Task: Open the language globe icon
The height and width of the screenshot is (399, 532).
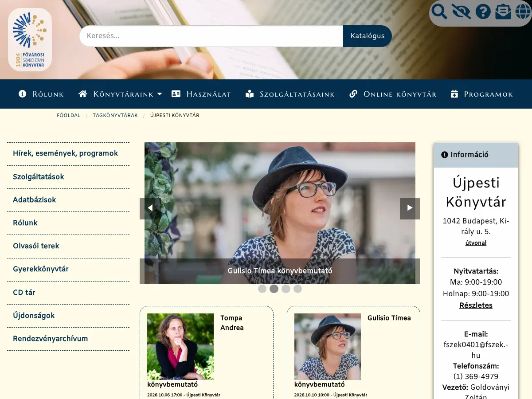Action: [523, 12]
